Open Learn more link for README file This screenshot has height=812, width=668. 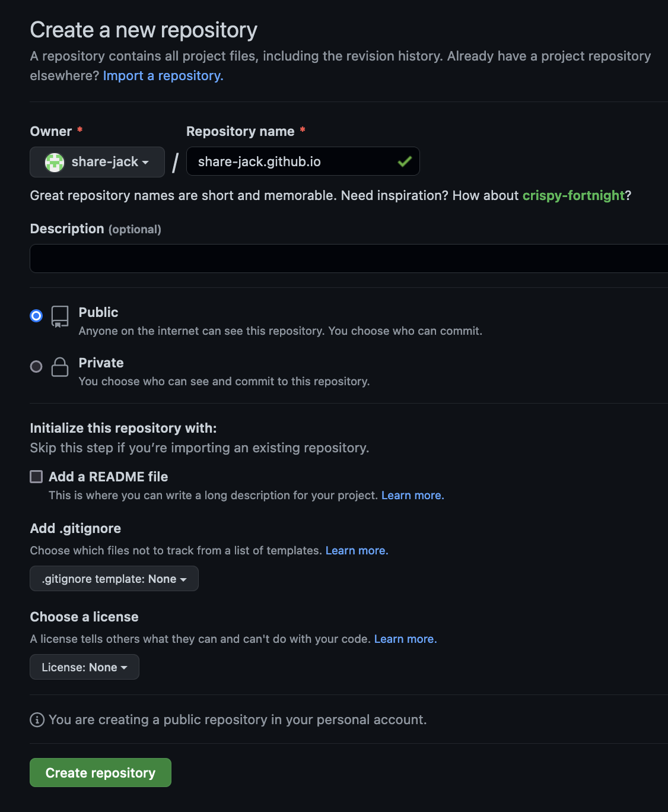tap(412, 496)
